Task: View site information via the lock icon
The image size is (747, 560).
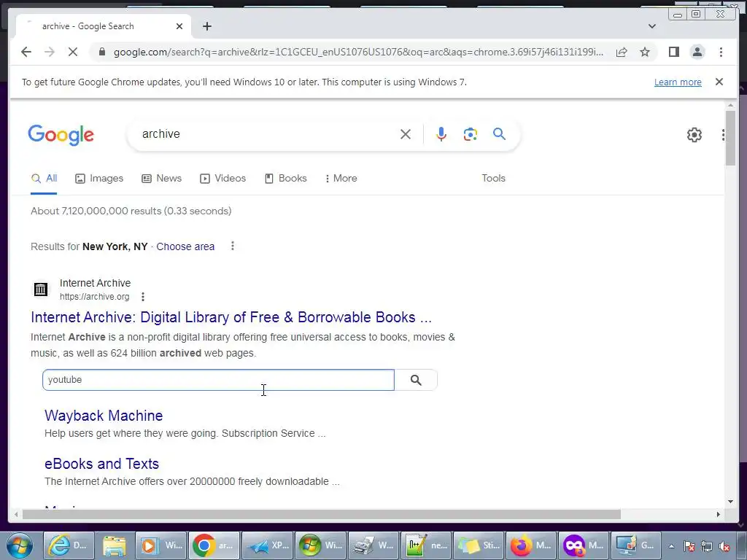Action: 101,52
